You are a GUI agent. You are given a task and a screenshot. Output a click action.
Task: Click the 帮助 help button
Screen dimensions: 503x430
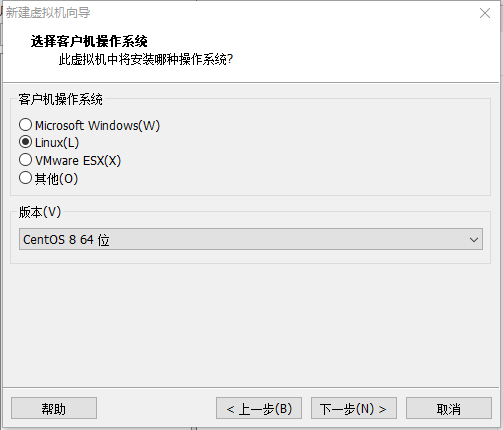54,408
